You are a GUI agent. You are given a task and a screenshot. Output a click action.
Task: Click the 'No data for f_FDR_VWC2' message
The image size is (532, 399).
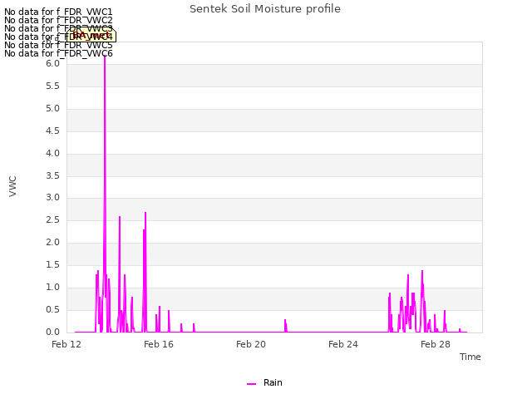pos(58,20)
